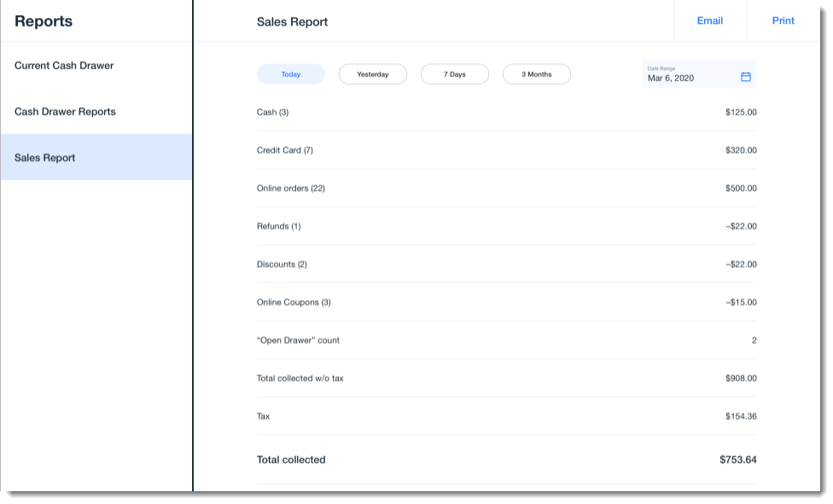Select the Today filter pill
Viewport: 833px width, 504px height.
(290, 75)
